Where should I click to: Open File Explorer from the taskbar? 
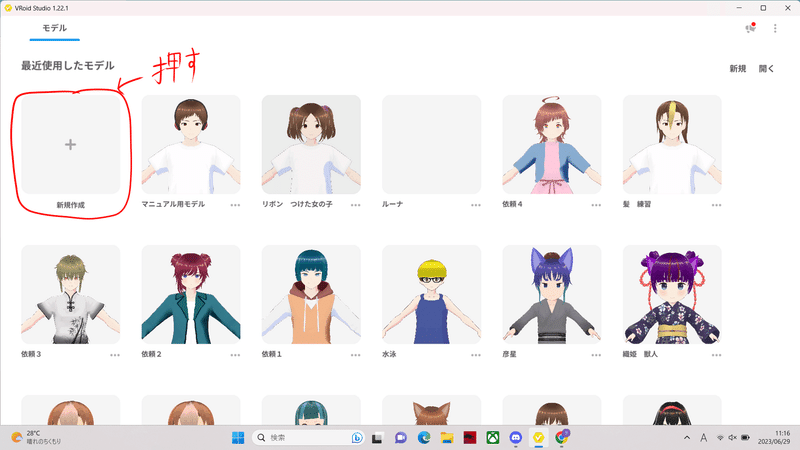click(447, 438)
